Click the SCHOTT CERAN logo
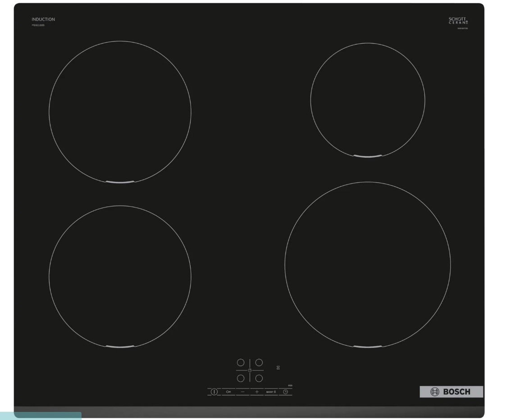Screen dimensions: 506x420 click(x=458, y=21)
